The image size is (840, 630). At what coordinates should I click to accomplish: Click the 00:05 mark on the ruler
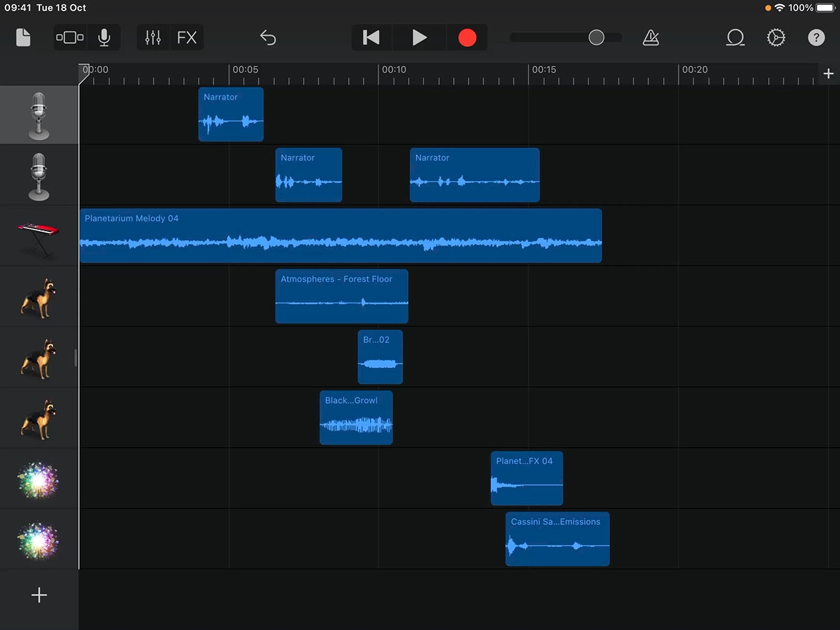(x=245, y=70)
